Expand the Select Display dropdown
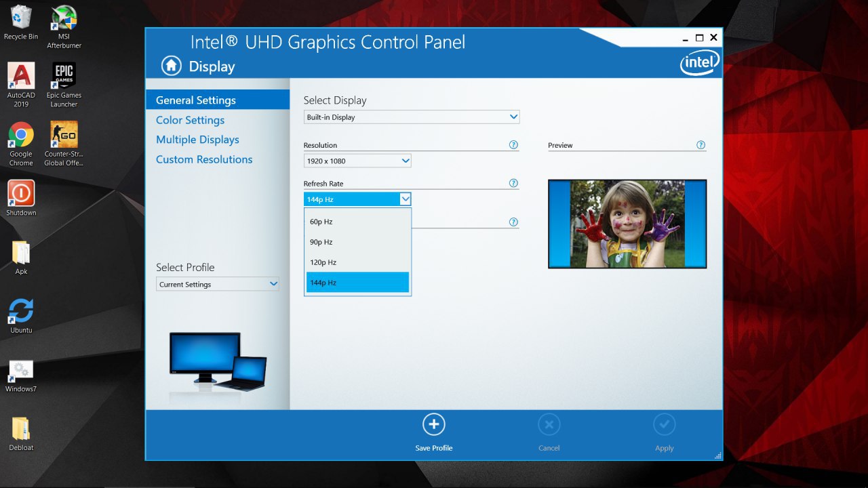This screenshot has width=868, height=488. click(412, 117)
